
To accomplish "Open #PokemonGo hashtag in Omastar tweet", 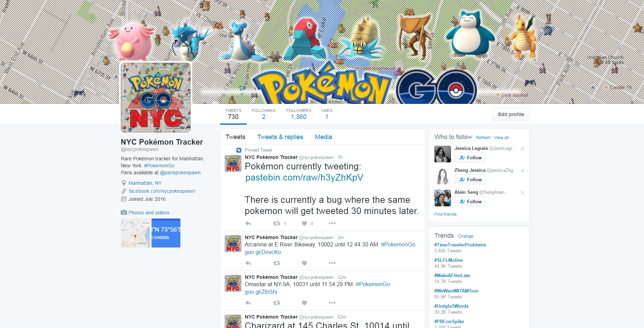I will pos(373,284).
